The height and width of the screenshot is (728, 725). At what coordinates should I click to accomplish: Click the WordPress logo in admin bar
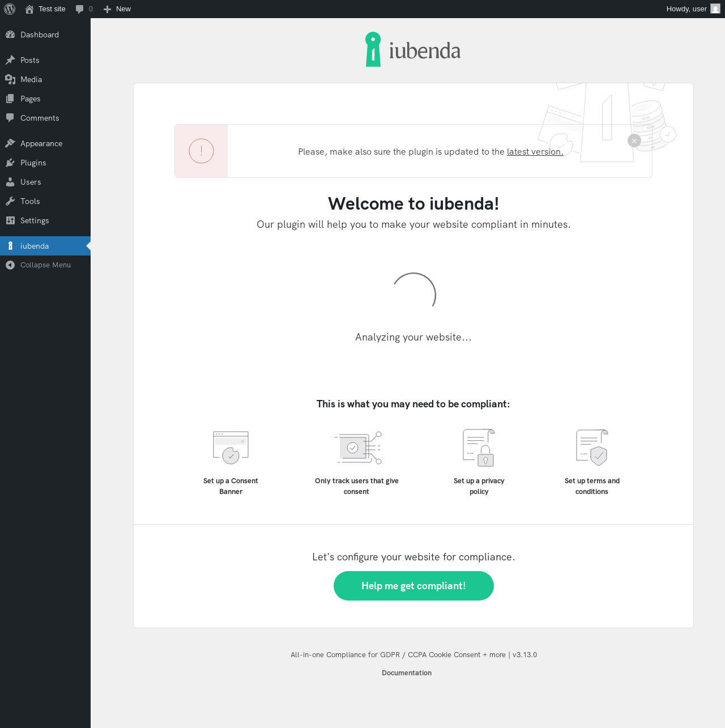click(x=10, y=9)
